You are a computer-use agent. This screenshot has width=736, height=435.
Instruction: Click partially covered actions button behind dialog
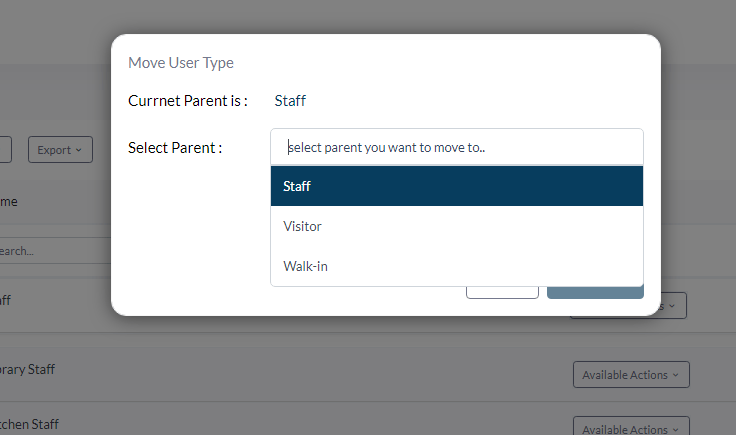[674, 306]
